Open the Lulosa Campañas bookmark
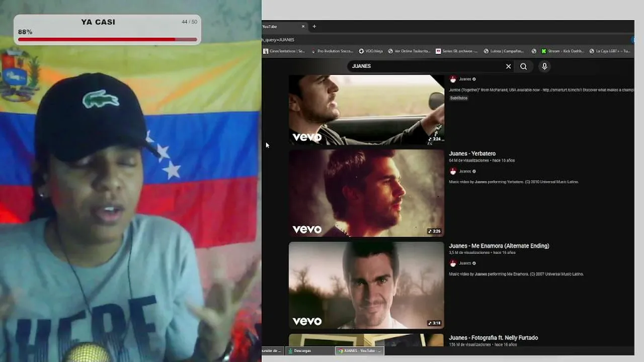This screenshot has width=644, height=362. click(x=504, y=51)
